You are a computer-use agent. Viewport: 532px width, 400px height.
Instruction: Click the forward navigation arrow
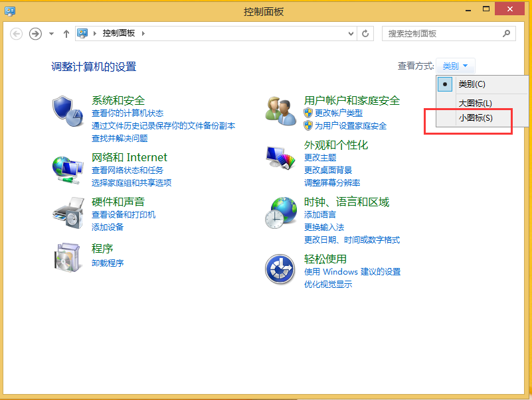pyautogui.click(x=35, y=34)
